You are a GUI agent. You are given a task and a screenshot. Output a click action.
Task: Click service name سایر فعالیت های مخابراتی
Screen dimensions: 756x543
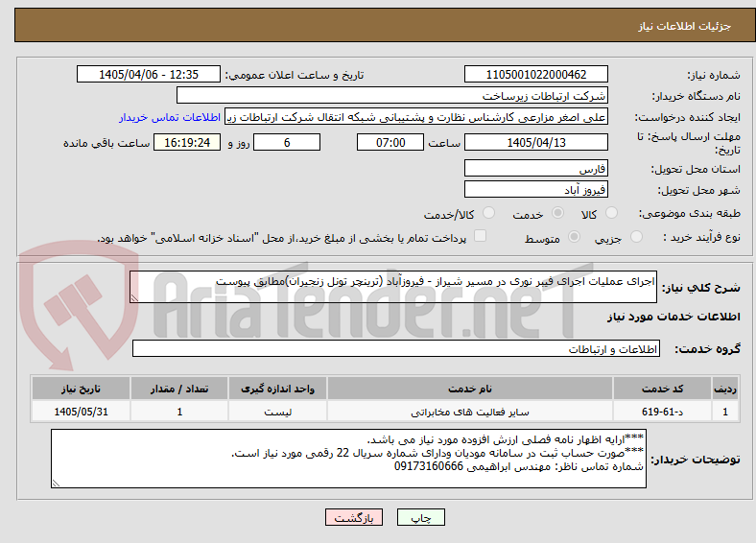(470, 412)
